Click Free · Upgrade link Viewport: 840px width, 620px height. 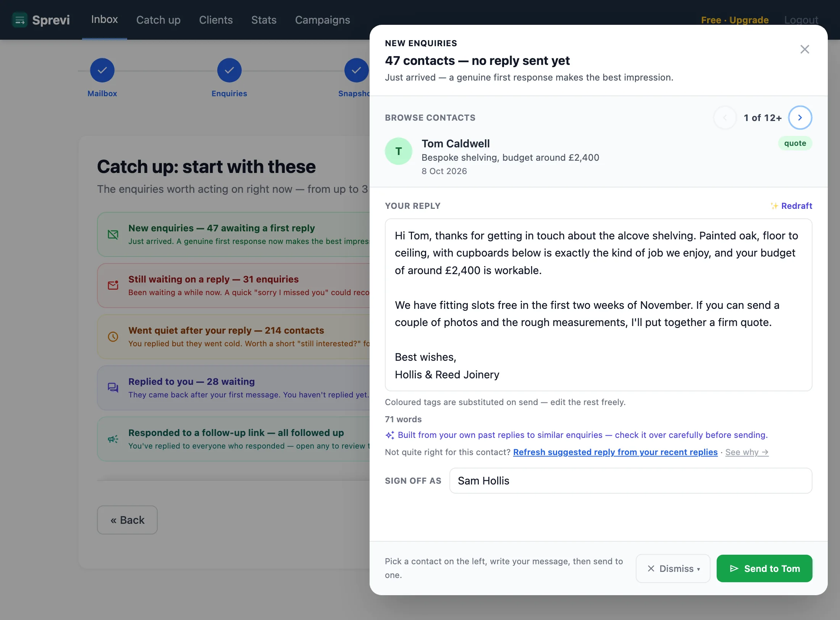pos(735,20)
